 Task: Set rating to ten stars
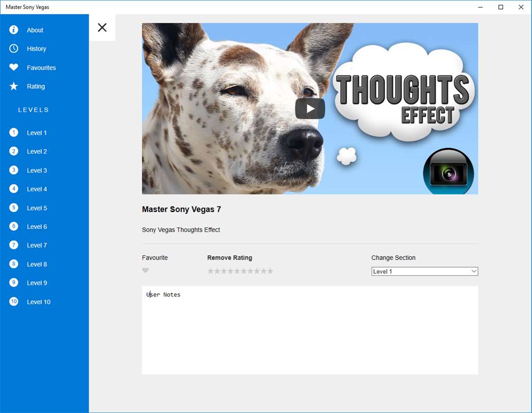point(270,271)
